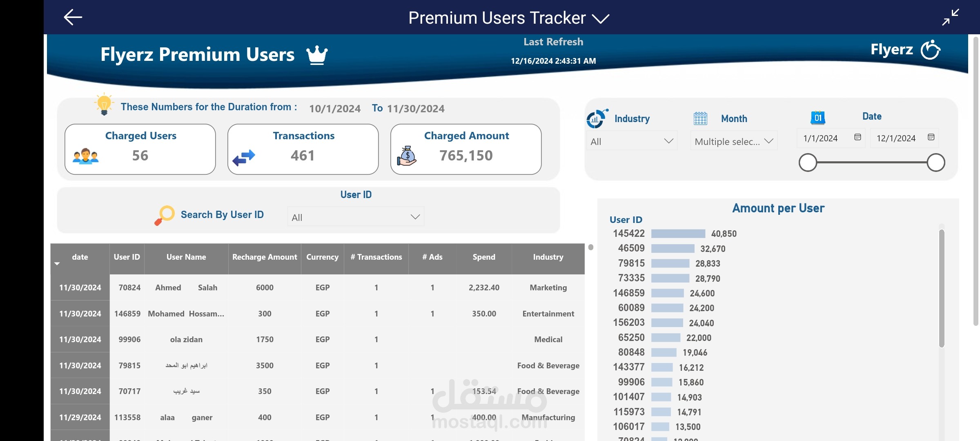Screen dimensions: 980x441
Task: Click the lightbulb icon
Action: point(104,104)
